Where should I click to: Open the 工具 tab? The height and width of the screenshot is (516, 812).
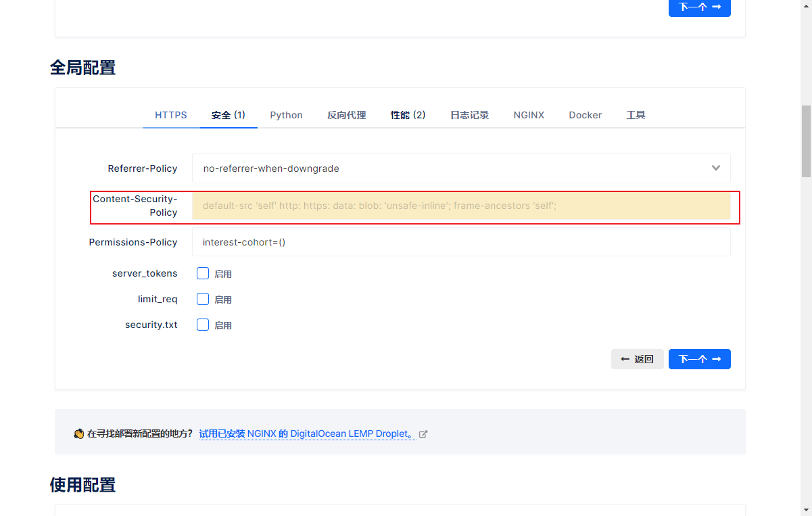click(x=636, y=115)
